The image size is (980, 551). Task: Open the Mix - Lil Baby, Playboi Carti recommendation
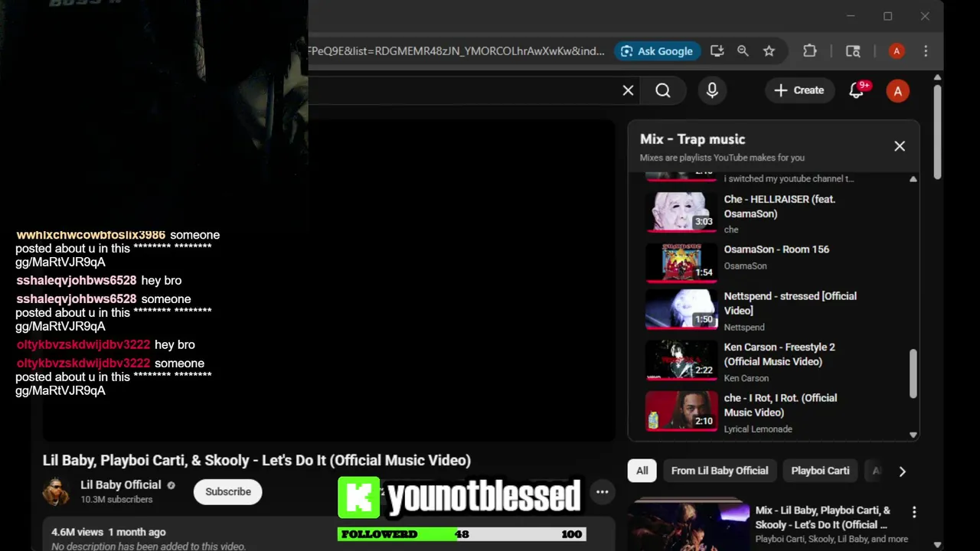[x=823, y=517]
